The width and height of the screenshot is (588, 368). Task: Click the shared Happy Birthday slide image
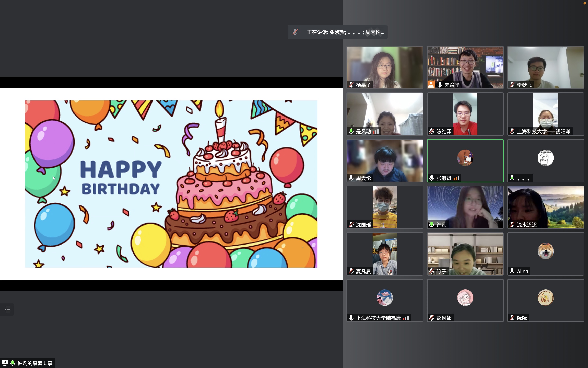point(171,184)
